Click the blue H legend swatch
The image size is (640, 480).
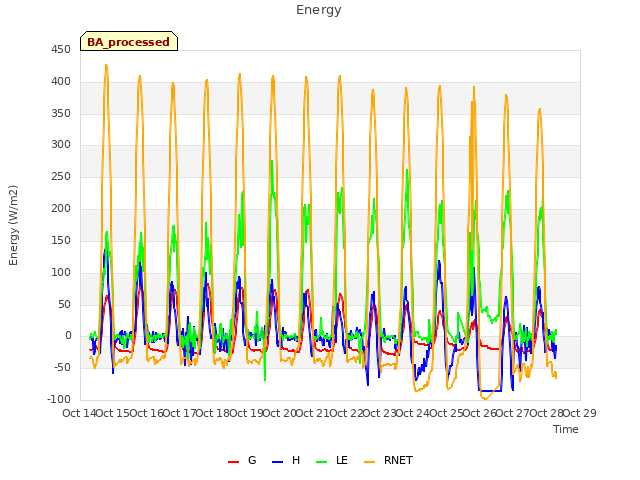pos(277,462)
